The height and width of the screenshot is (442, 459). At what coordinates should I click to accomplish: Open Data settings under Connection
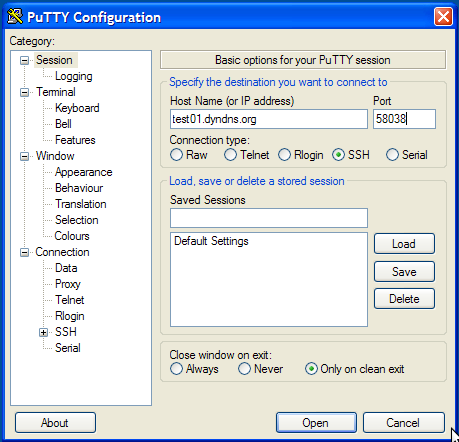(x=66, y=268)
